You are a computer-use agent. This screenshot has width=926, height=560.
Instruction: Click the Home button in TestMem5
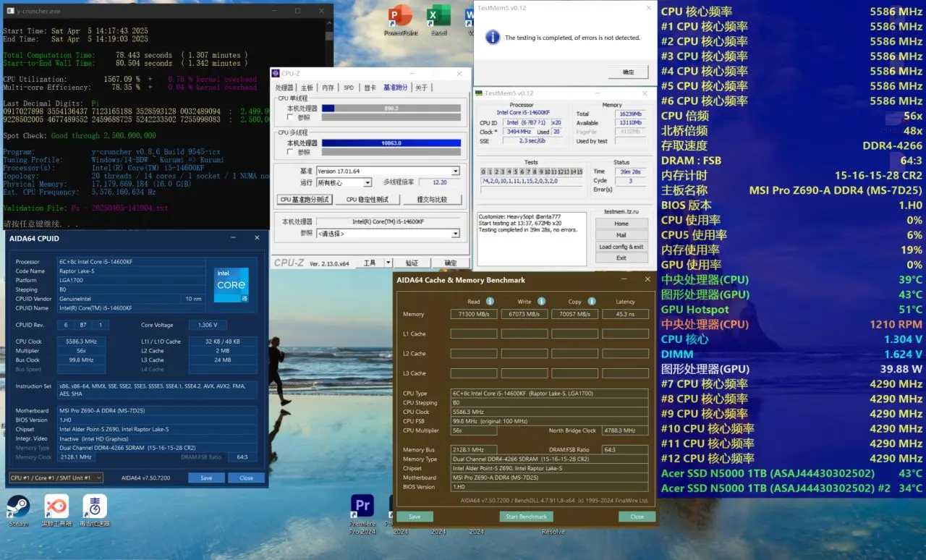pyautogui.click(x=621, y=224)
